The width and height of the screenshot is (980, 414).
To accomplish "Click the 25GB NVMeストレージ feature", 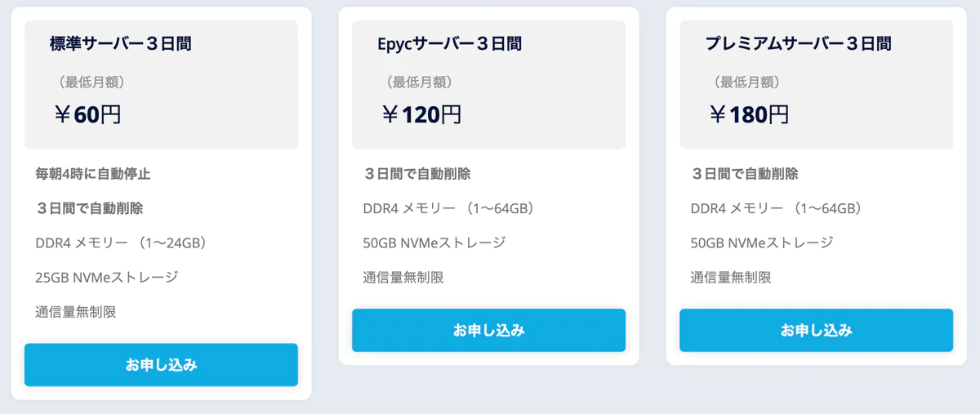I will pos(107,278).
